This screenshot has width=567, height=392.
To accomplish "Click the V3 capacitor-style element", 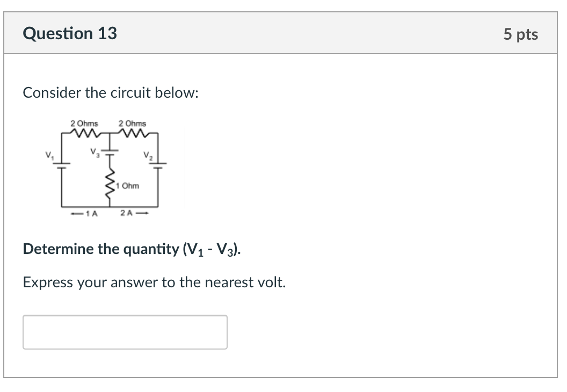I will click(110, 153).
